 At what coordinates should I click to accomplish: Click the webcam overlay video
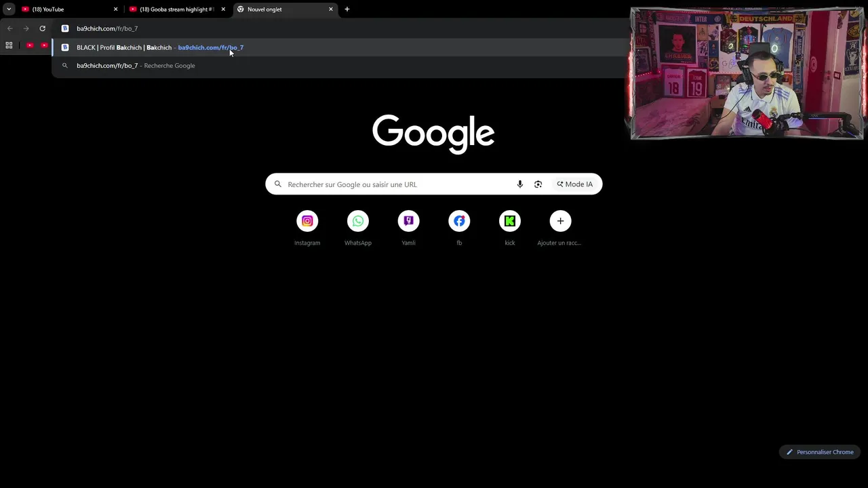(x=747, y=73)
